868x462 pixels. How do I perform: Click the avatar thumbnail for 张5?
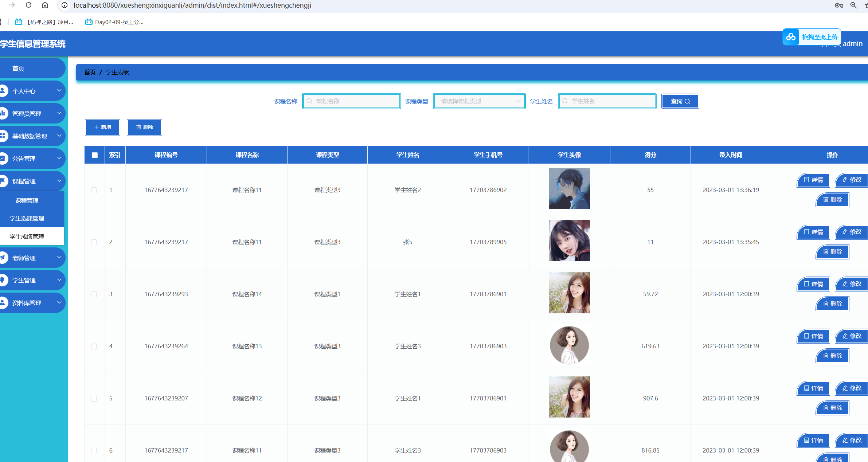tap(569, 241)
